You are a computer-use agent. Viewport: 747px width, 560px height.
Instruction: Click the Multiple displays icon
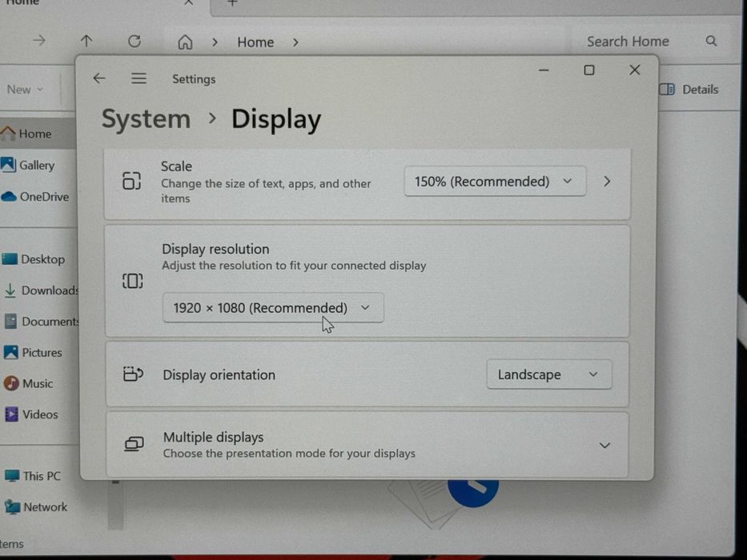[x=134, y=444]
